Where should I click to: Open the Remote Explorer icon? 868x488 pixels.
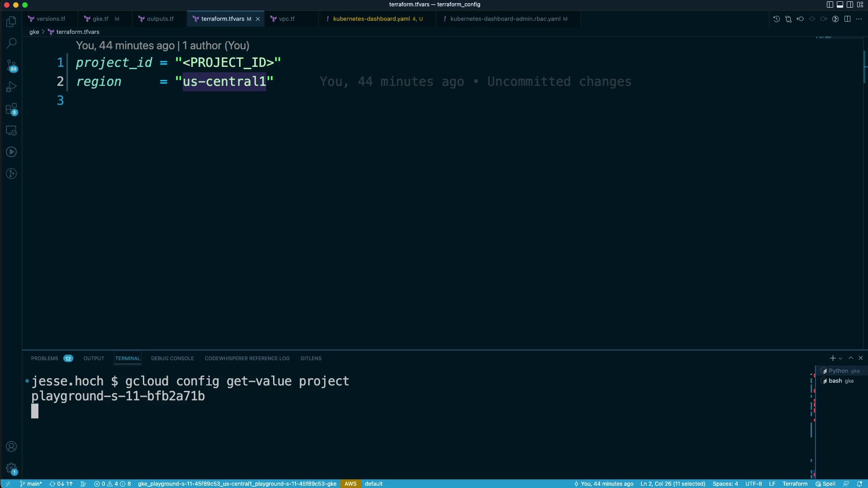click(11, 131)
